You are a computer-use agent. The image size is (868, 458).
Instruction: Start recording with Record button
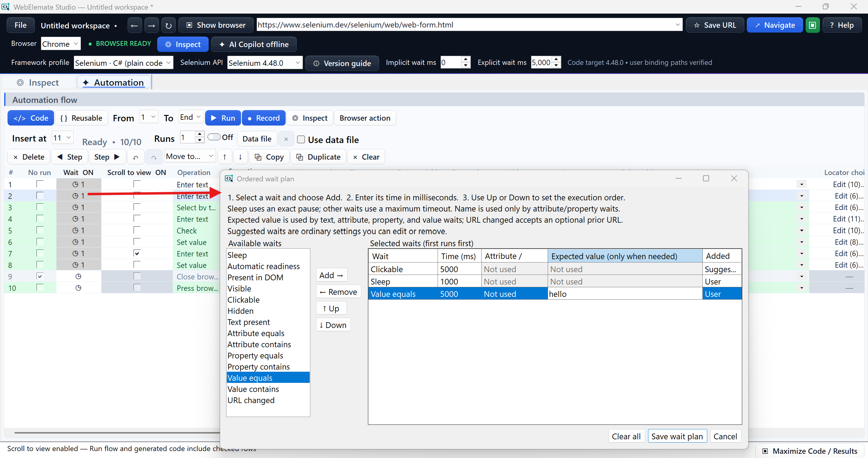click(x=264, y=118)
